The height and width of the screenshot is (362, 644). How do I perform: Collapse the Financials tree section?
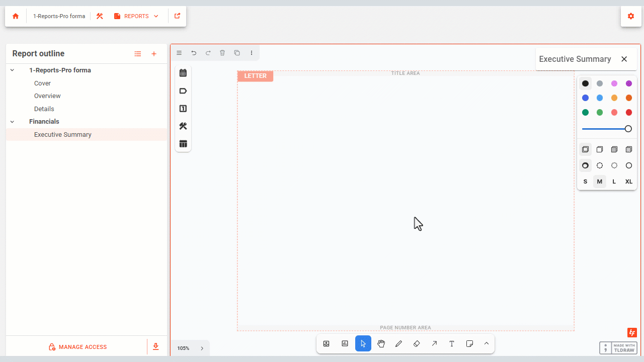12,121
